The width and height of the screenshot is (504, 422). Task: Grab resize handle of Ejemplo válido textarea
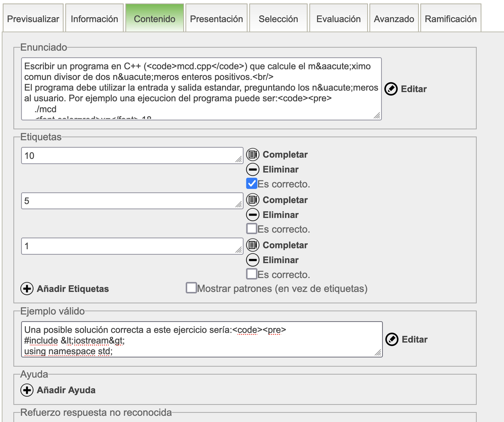[378, 352]
